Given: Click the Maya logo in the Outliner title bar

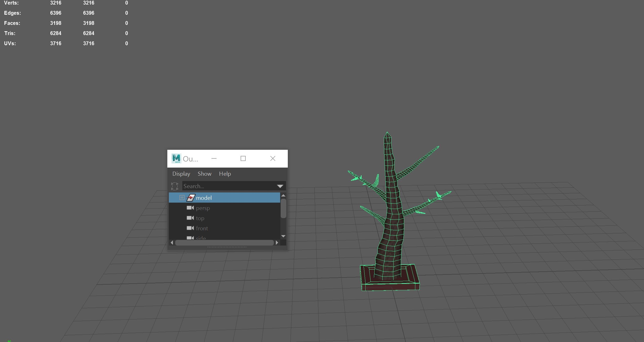Looking at the screenshot, I should pyautogui.click(x=177, y=158).
